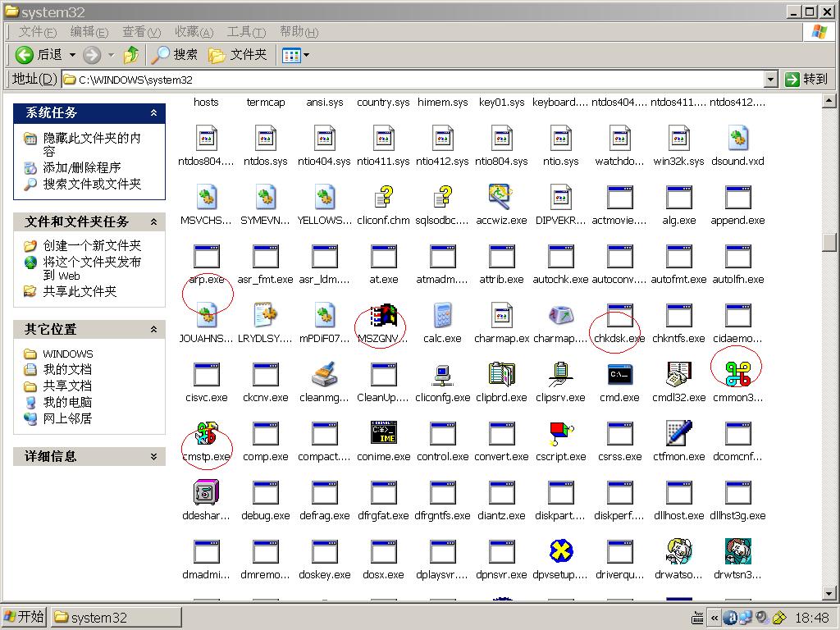Click the system32 taskbar button
Screen dimensions: 840x630
(116, 618)
